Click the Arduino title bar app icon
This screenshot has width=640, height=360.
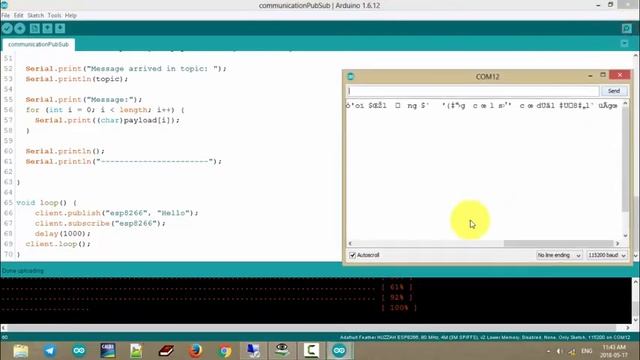[4, 5]
